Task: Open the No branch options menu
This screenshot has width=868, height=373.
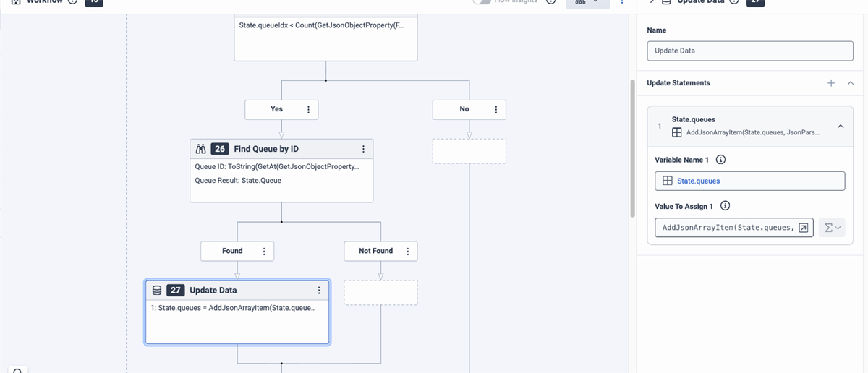Action: click(x=496, y=109)
